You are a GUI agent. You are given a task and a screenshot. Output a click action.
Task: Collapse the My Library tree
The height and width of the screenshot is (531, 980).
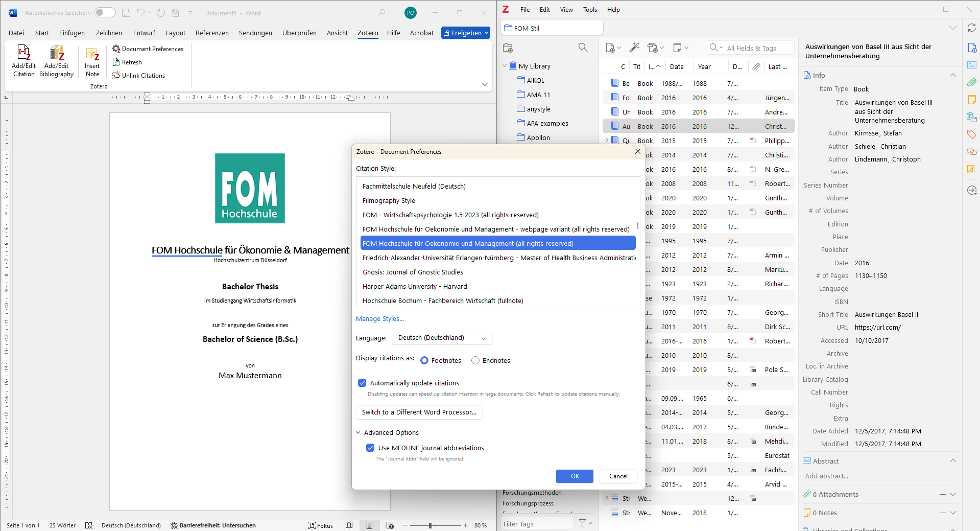click(505, 66)
